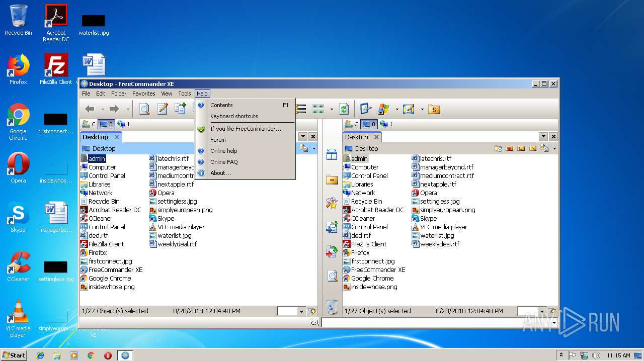Open the Tools menu
644x362 pixels.
click(185, 94)
